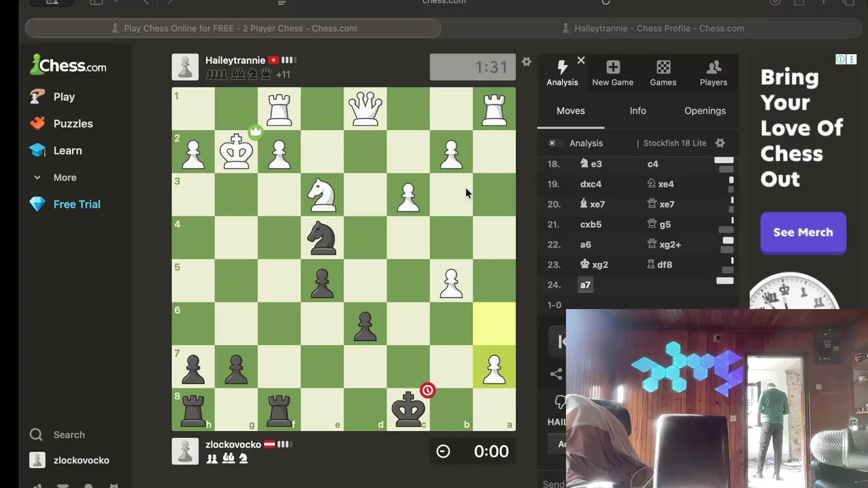Click the king xg2 move

[594, 265]
